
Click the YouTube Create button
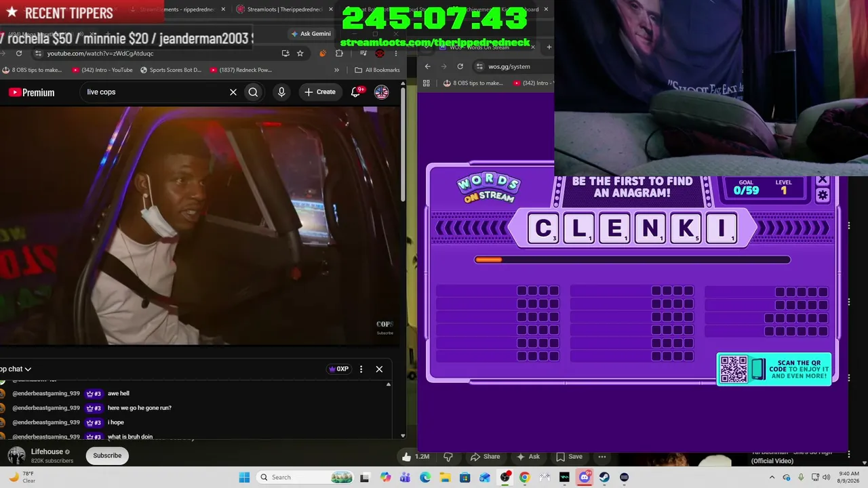[320, 92]
